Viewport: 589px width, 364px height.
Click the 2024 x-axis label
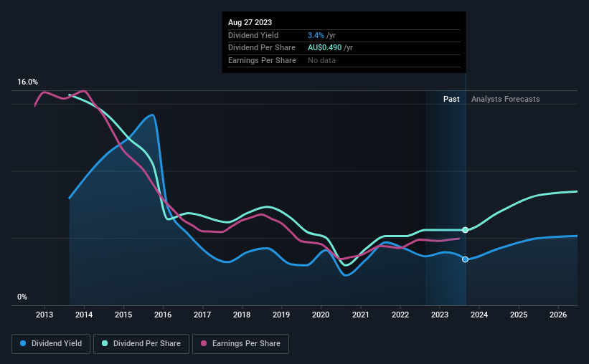[479, 315]
